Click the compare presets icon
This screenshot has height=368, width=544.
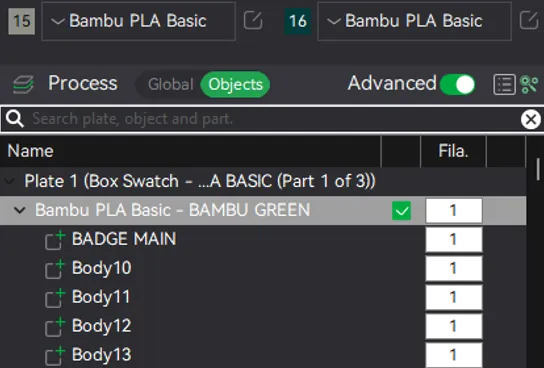coord(529,84)
